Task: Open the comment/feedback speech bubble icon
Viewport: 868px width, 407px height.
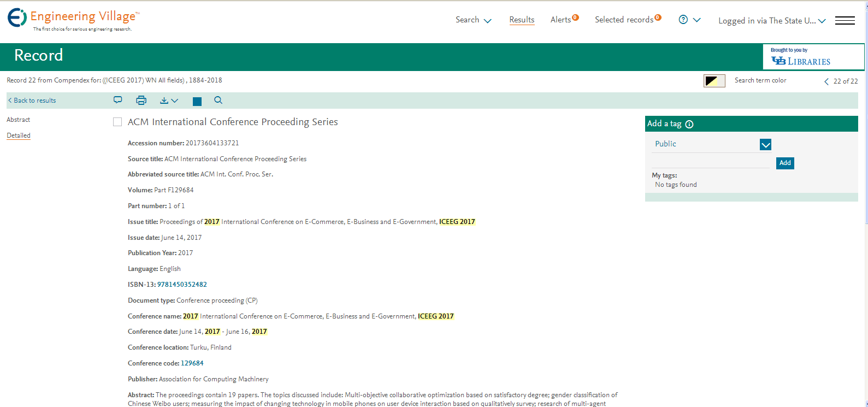Action: point(117,100)
